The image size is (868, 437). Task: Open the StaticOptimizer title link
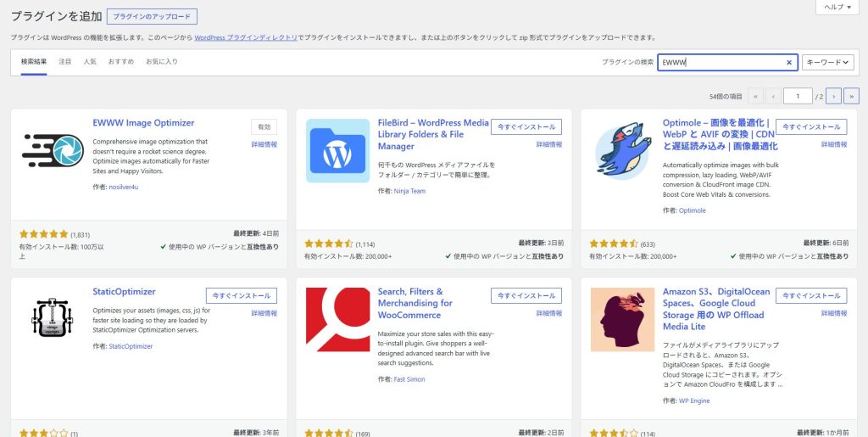(x=124, y=292)
